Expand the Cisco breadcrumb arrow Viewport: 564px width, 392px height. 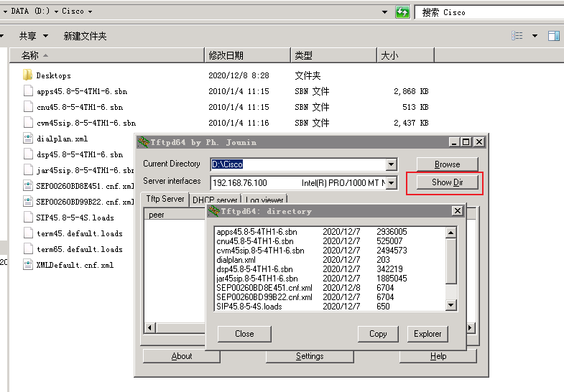[x=90, y=12]
